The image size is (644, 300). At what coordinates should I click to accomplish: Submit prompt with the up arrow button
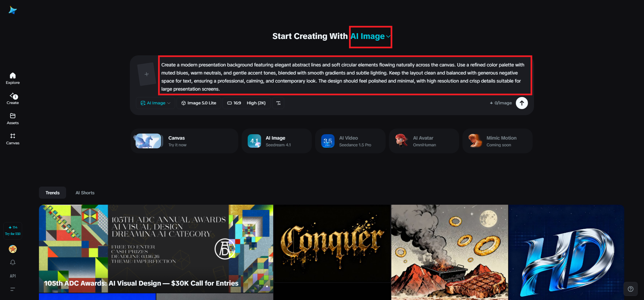522,103
